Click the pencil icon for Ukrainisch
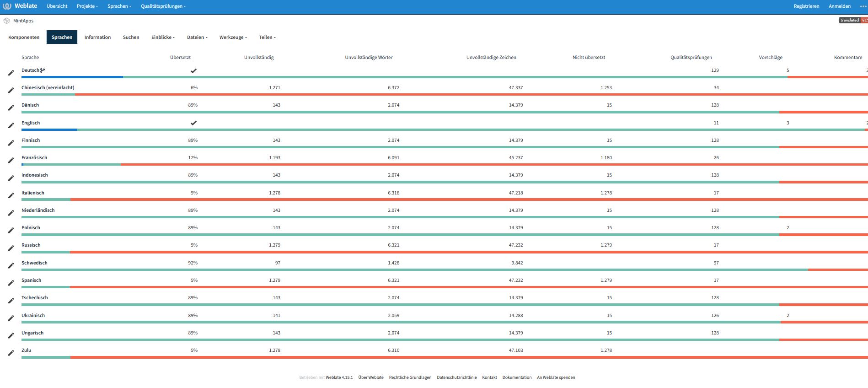Image resolution: width=868 pixels, height=388 pixels. point(11,318)
